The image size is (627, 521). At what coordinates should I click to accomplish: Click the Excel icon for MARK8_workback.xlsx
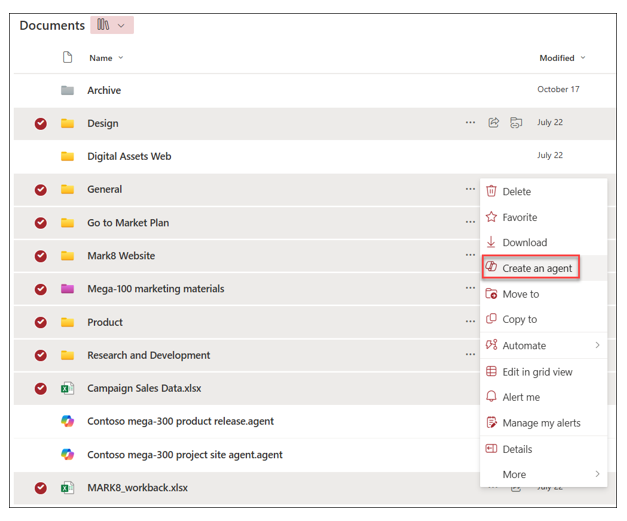67,487
